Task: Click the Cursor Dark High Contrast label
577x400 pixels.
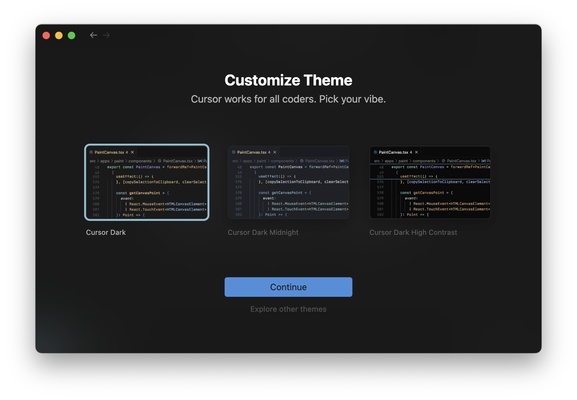Action: coord(413,232)
